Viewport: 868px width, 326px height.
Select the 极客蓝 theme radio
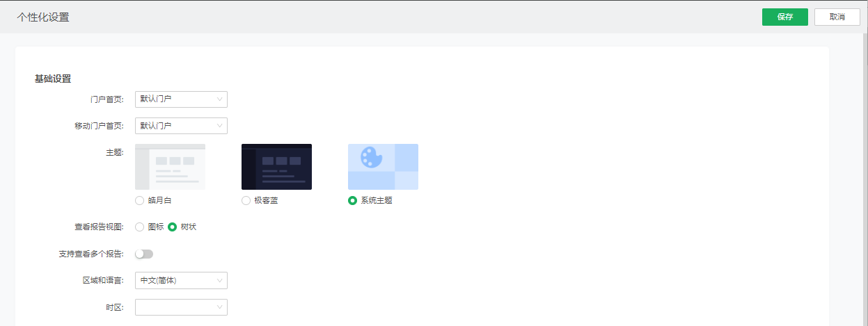click(246, 200)
